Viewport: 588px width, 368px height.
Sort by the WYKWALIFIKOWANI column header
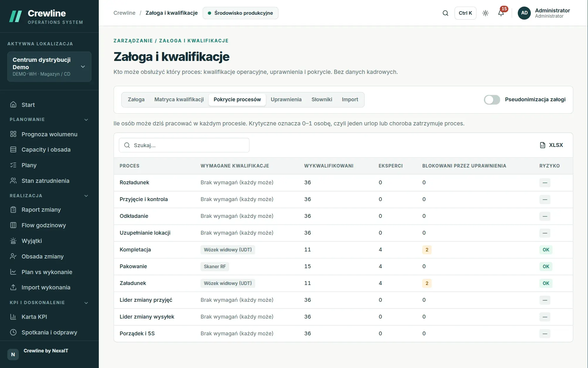[329, 166]
